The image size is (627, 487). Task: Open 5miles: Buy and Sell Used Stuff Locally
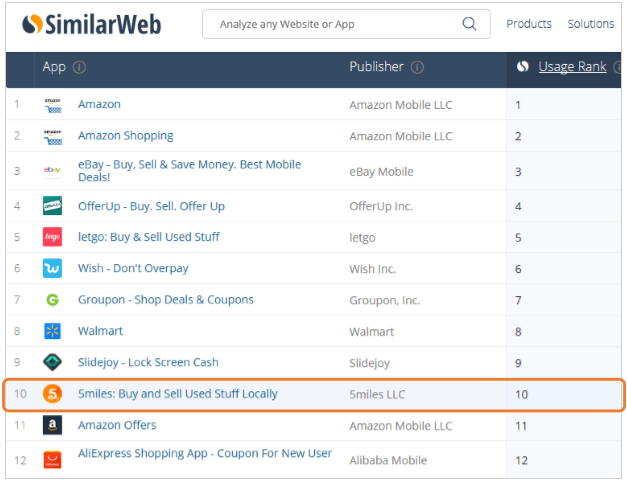coord(178,394)
